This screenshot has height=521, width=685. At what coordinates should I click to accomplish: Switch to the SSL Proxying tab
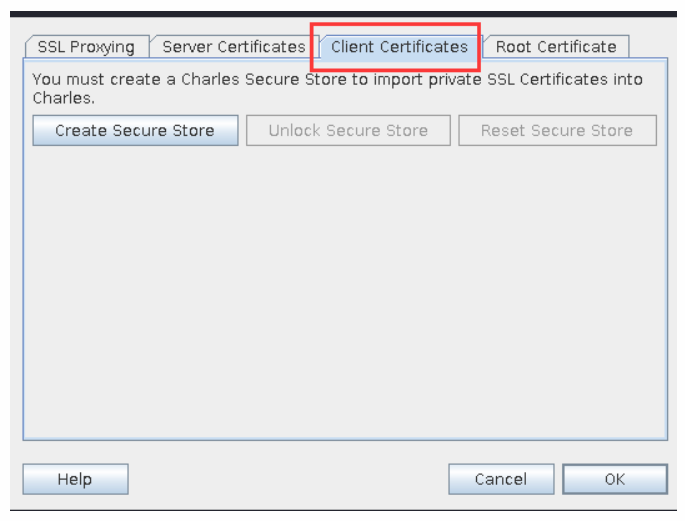click(86, 47)
